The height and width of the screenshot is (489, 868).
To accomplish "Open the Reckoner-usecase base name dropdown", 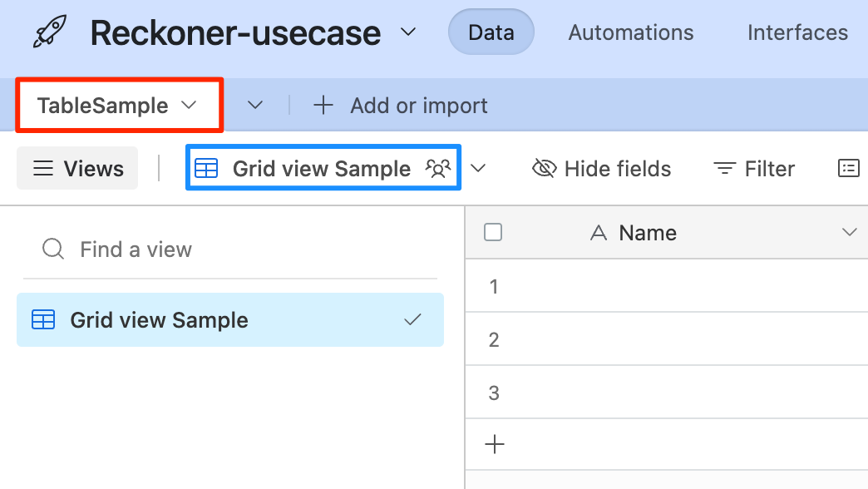I will click(x=407, y=32).
